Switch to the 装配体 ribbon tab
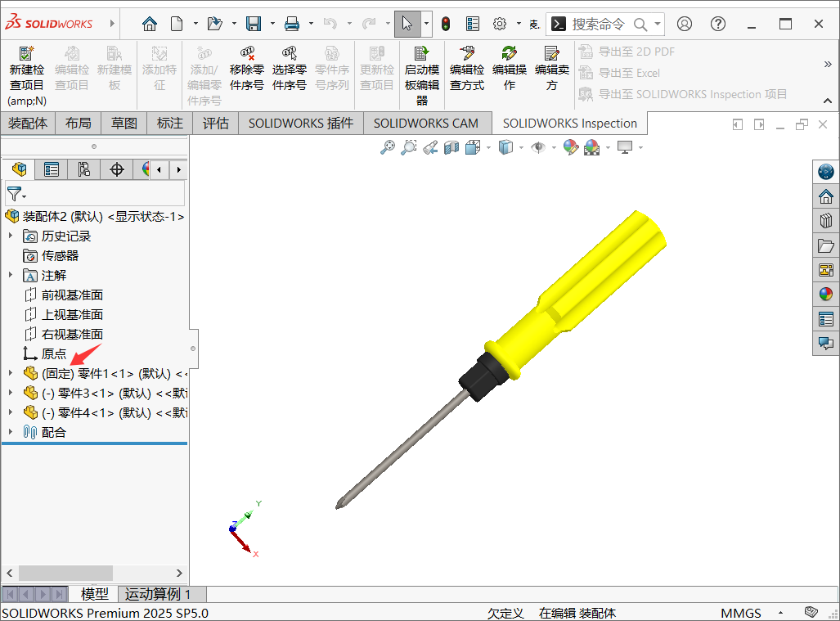 tap(28, 124)
